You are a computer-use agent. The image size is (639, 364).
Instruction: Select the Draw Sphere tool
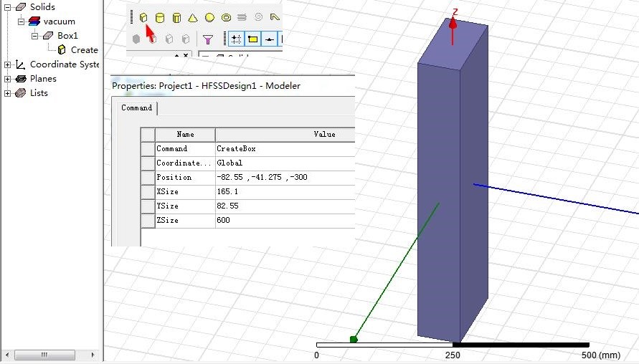209,17
